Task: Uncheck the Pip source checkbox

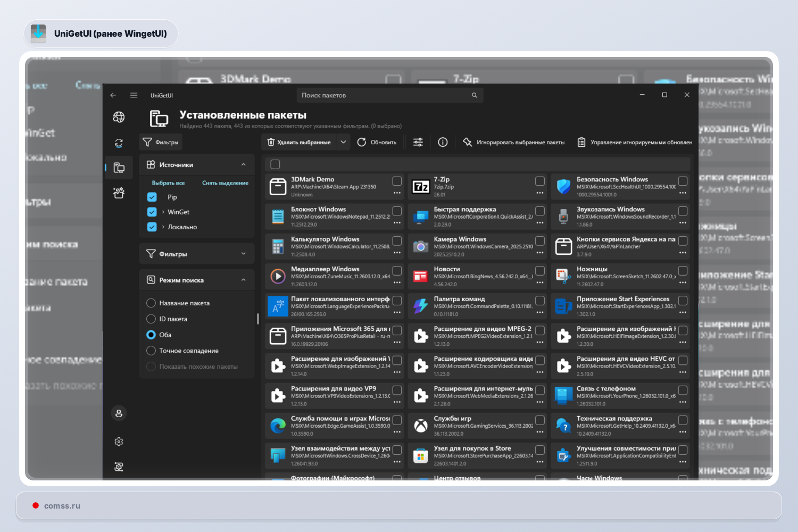Action: pos(152,197)
